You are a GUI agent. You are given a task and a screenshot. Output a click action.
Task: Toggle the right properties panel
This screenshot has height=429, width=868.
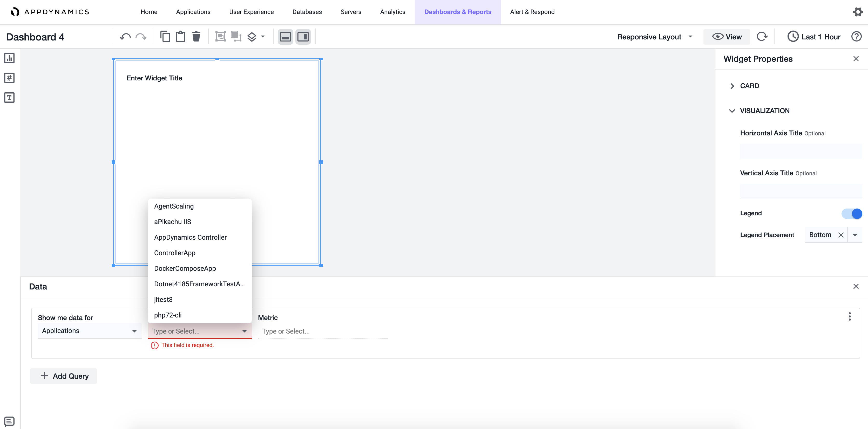(x=303, y=37)
